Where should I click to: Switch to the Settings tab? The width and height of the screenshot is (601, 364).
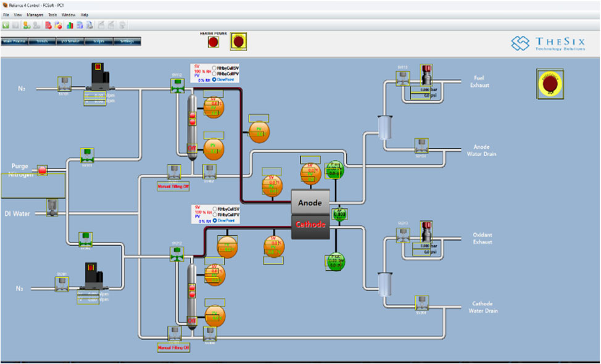pos(127,41)
